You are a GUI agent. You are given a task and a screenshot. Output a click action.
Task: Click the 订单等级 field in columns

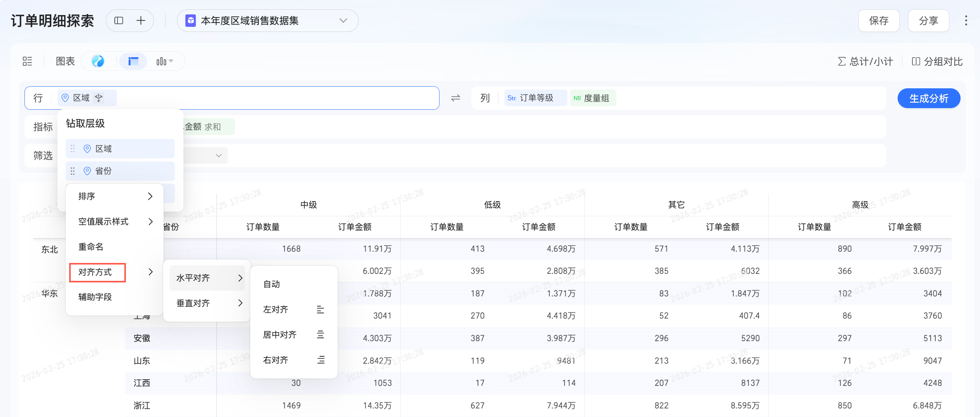[x=535, y=98]
